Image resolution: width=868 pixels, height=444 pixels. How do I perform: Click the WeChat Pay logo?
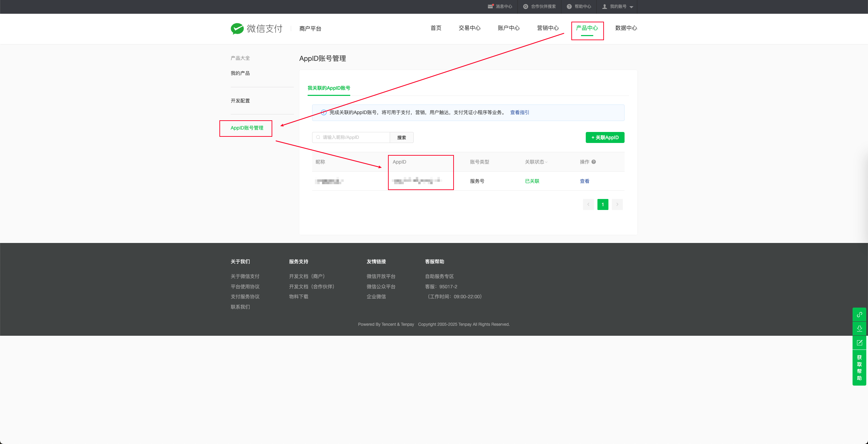point(256,29)
